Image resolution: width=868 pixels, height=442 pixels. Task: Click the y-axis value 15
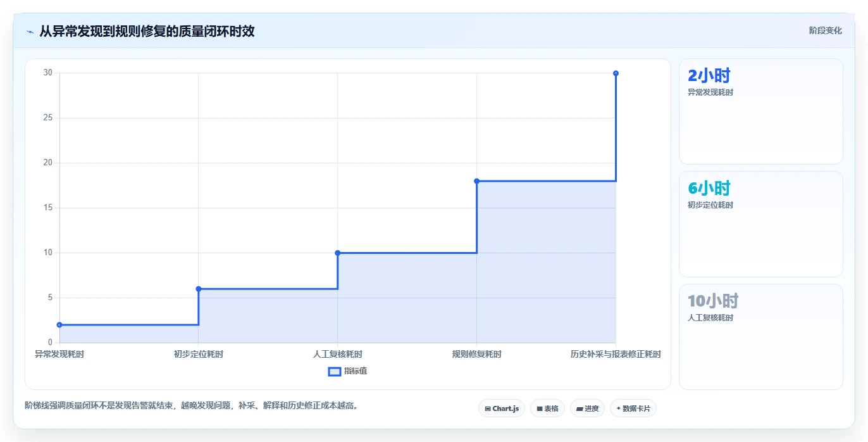coord(48,208)
